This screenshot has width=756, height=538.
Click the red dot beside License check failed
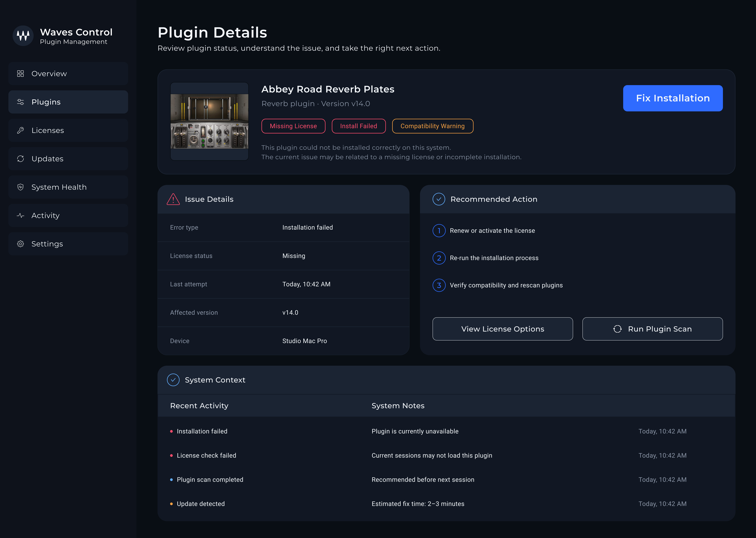pos(171,456)
